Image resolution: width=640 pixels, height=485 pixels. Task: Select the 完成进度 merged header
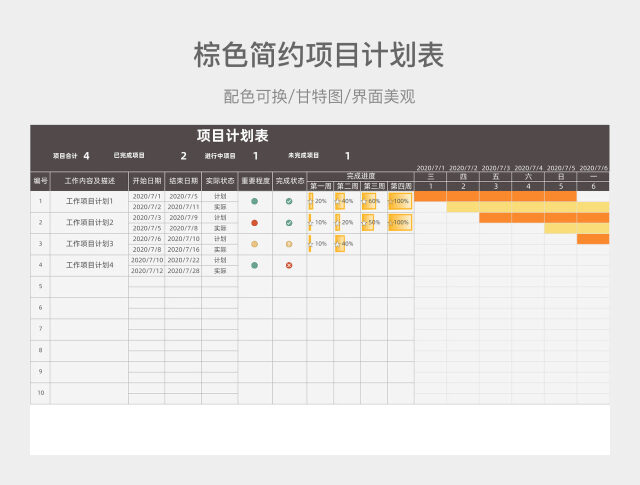(x=360, y=176)
